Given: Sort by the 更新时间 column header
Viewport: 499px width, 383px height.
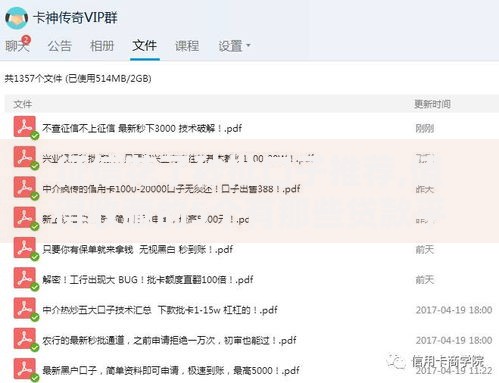Looking at the screenshot, I should (x=432, y=104).
